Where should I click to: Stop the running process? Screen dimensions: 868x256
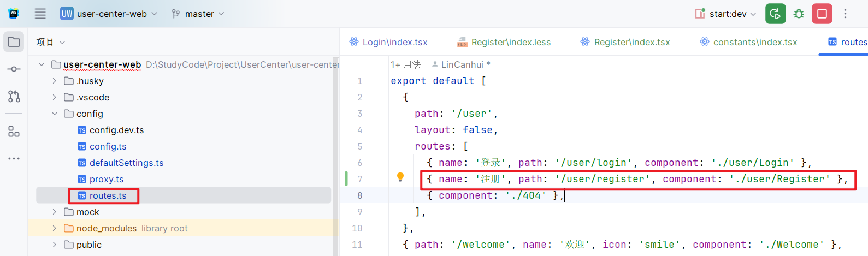pyautogui.click(x=822, y=14)
